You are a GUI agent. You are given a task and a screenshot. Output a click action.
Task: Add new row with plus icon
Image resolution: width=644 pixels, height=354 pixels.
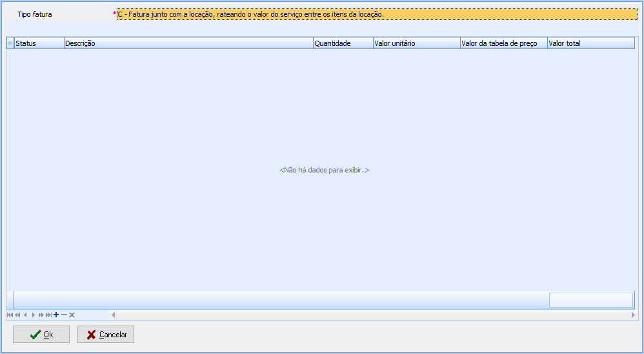(56, 315)
